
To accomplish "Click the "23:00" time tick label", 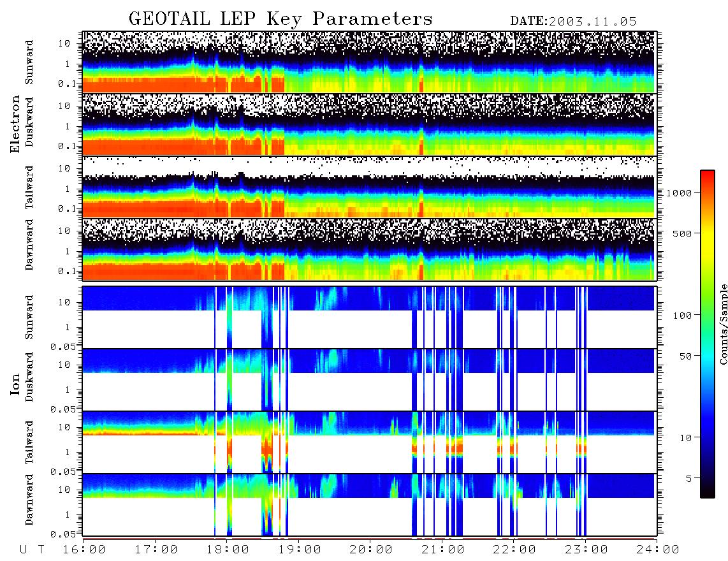I will [x=586, y=550].
